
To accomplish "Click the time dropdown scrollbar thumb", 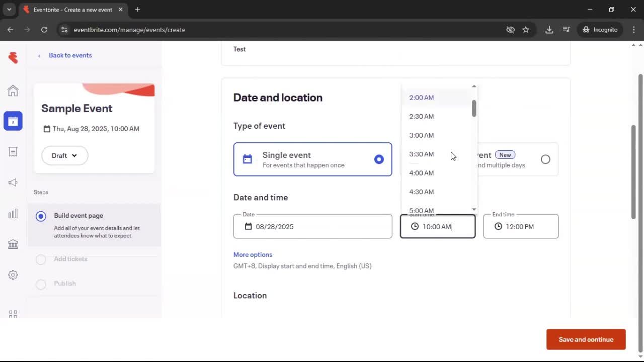I will tap(474, 108).
